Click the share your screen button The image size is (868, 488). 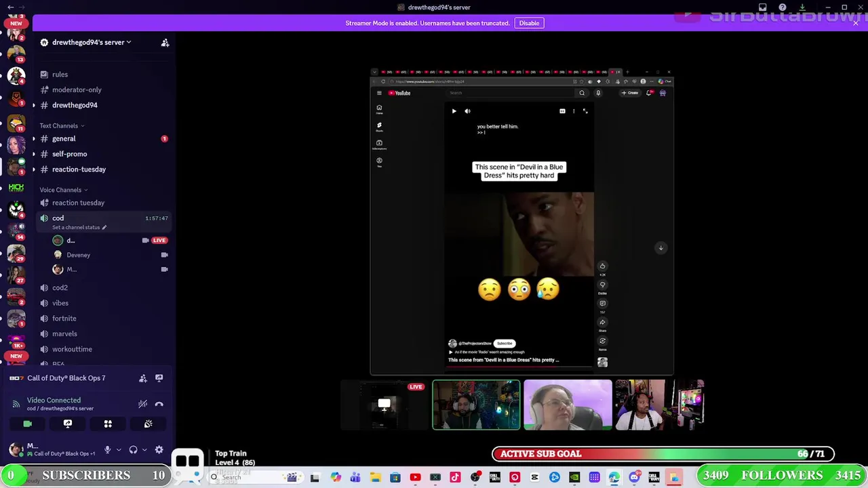point(68,424)
